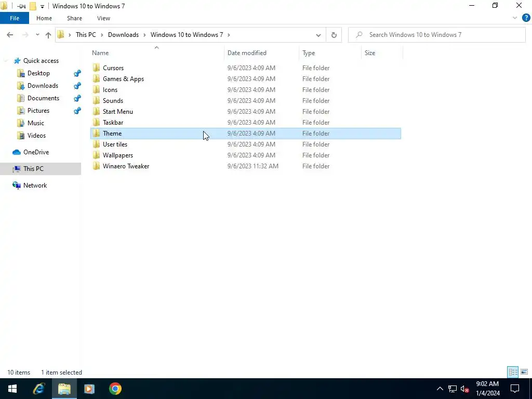Image resolution: width=532 pixels, height=399 pixels.
Task: Go back with the Back arrow
Action: coord(10,35)
